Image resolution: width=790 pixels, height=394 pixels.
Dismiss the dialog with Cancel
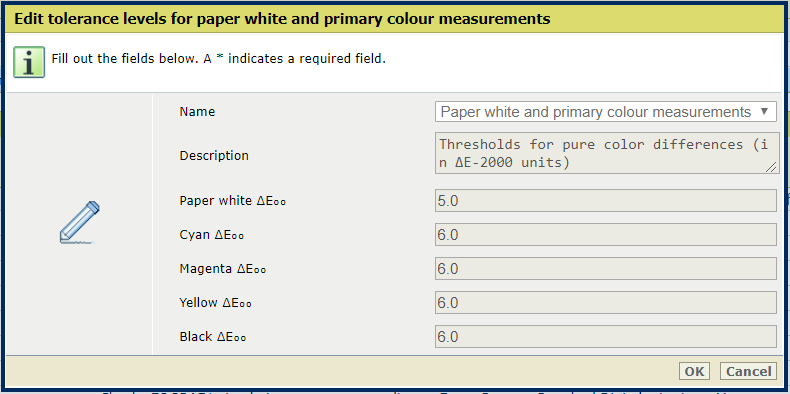tap(748, 371)
